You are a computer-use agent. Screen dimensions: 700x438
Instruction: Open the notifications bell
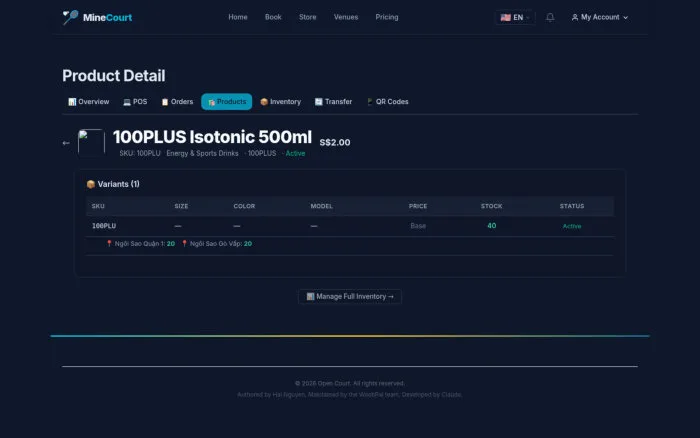[550, 17]
